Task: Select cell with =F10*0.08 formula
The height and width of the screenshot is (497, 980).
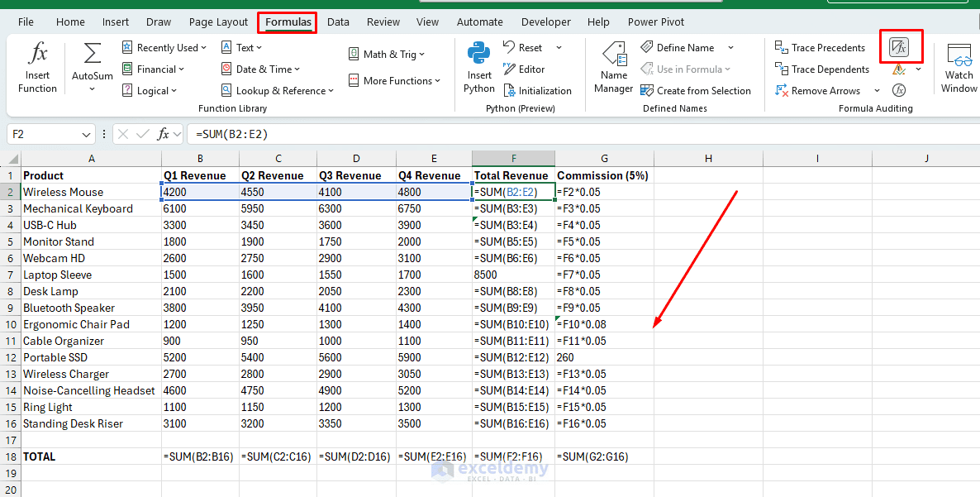Action: point(604,324)
